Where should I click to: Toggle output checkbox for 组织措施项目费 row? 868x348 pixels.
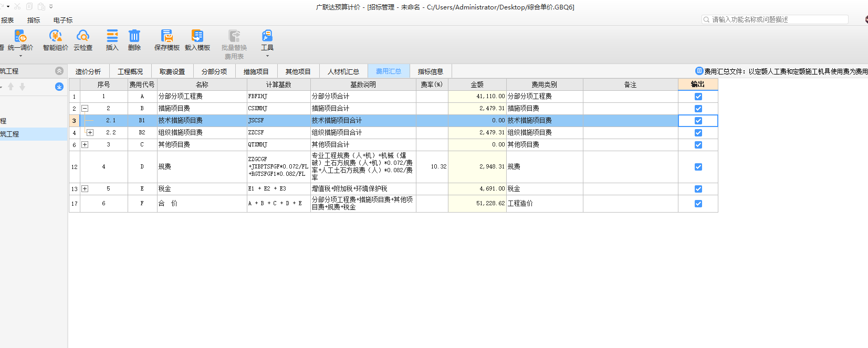698,133
